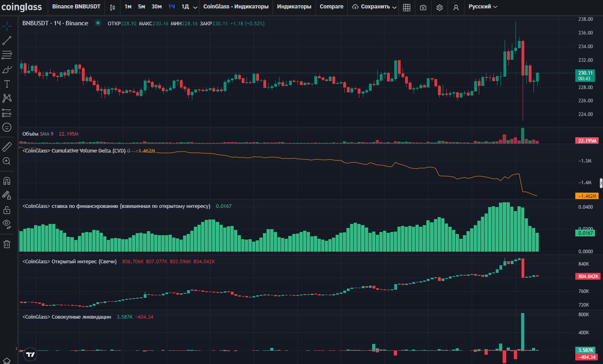Open the forecasting and measurement tools
This screenshot has width=603, height=364.
(x=7, y=113)
